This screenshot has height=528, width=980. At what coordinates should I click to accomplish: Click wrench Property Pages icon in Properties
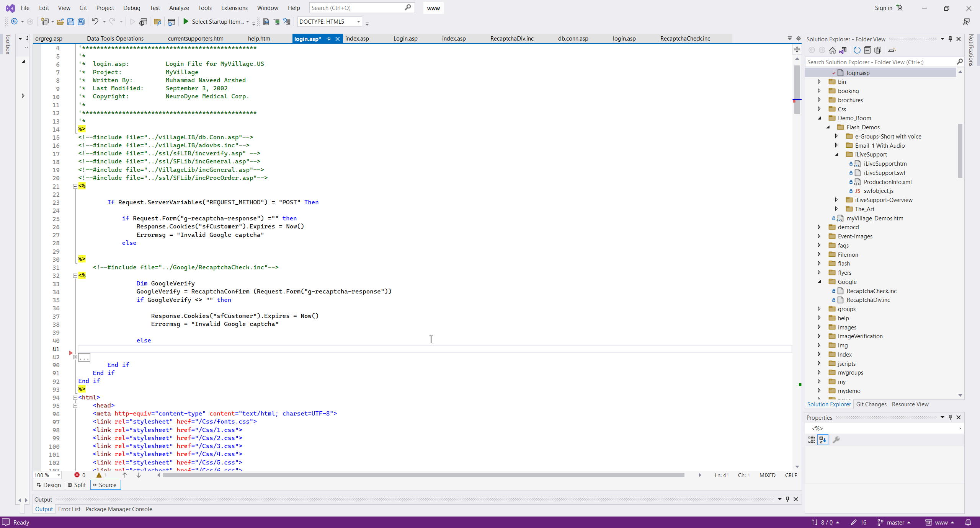(836, 440)
